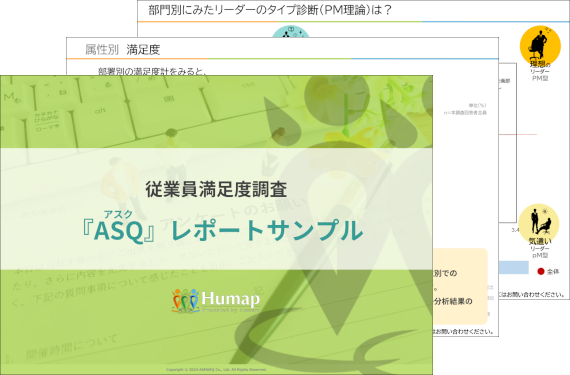
Task: Click the 『ASQ』レポートサンプル heading
Action: pos(222,231)
